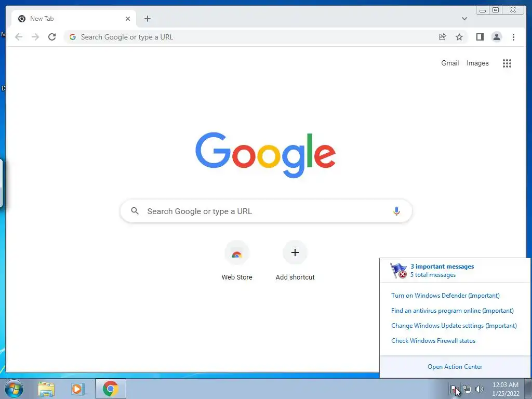Minimize the Chrome window
The image size is (532, 399).
click(483, 10)
